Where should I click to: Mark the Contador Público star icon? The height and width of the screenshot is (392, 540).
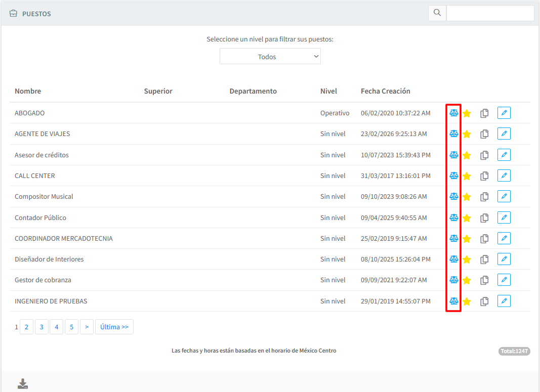click(x=467, y=217)
